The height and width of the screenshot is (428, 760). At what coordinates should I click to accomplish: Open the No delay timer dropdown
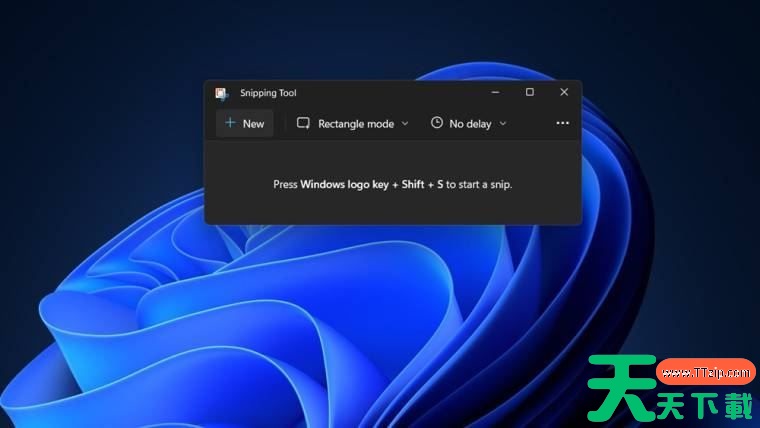(x=469, y=124)
